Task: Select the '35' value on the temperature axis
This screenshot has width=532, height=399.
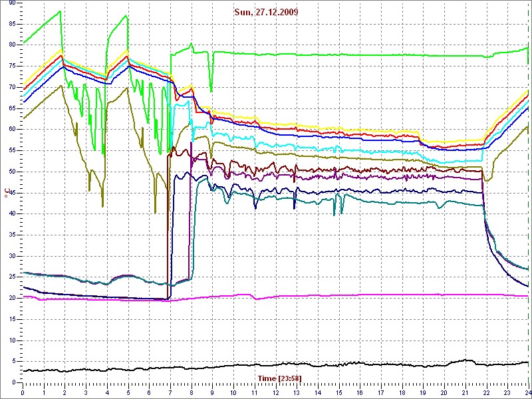Action: tap(12, 235)
